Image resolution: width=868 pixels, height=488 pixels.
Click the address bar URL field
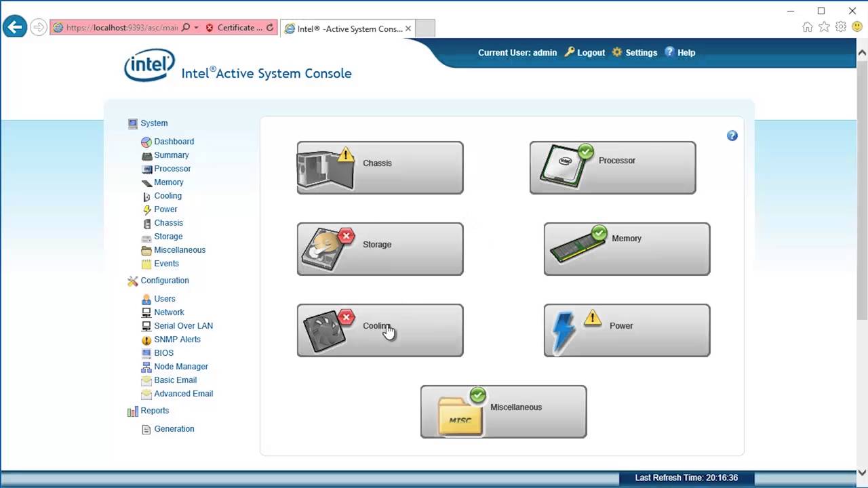(x=121, y=28)
